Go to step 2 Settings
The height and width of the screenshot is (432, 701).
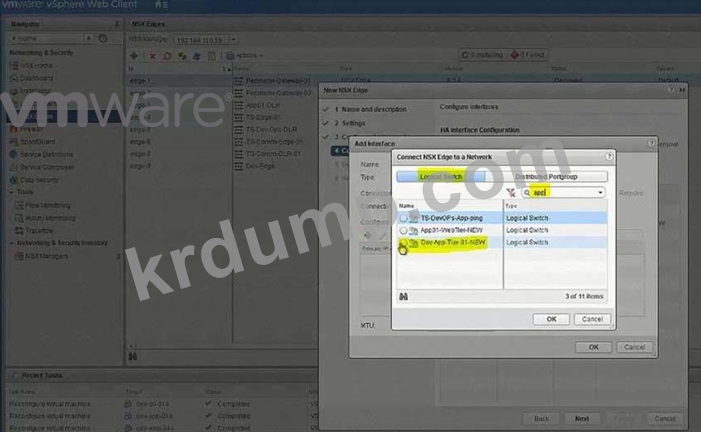[x=350, y=123]
